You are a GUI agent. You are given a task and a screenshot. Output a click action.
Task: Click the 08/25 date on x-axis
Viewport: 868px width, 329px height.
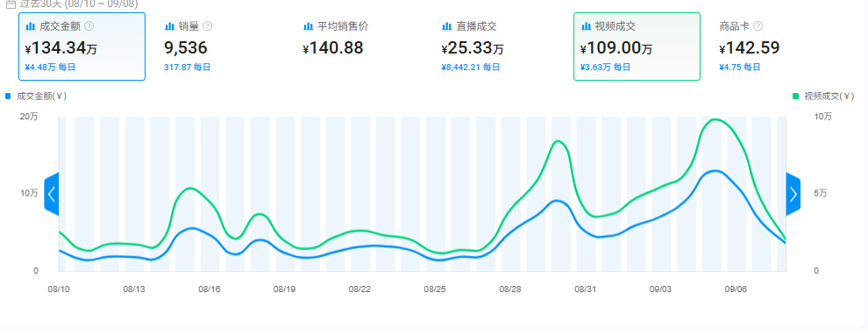coord(435,290)
